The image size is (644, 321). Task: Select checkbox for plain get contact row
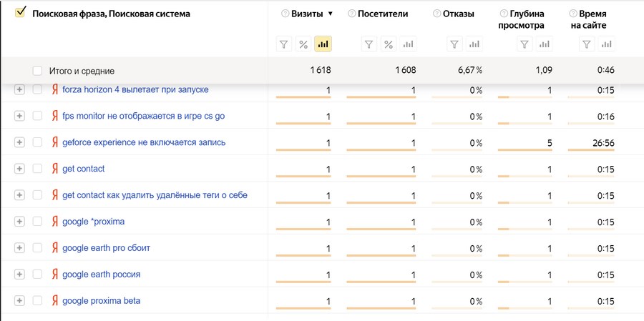[37, 169]
